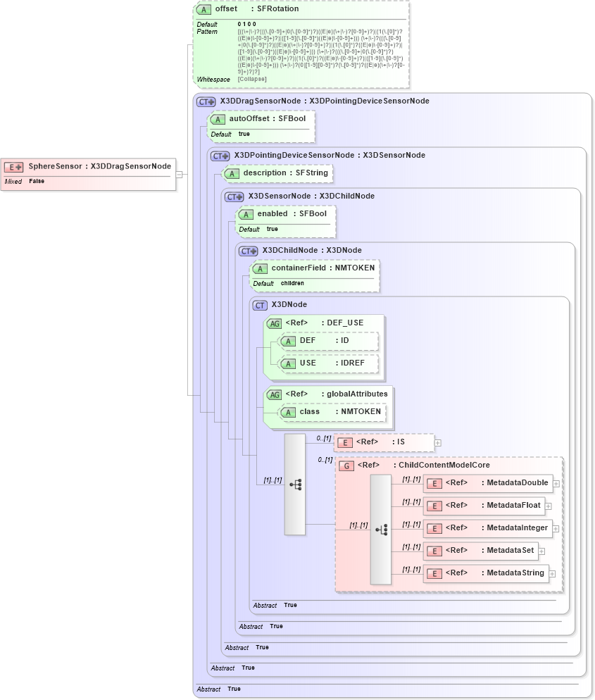
Task: Select the '[Collapse]' whitespace value
Action: [x=252, y=79]
